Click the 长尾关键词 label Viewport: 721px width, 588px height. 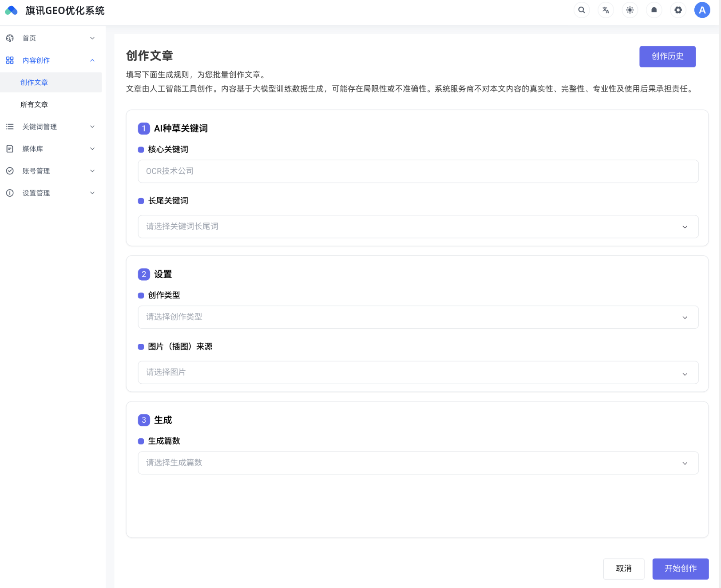pyautogui.click(x=168, y=201)
